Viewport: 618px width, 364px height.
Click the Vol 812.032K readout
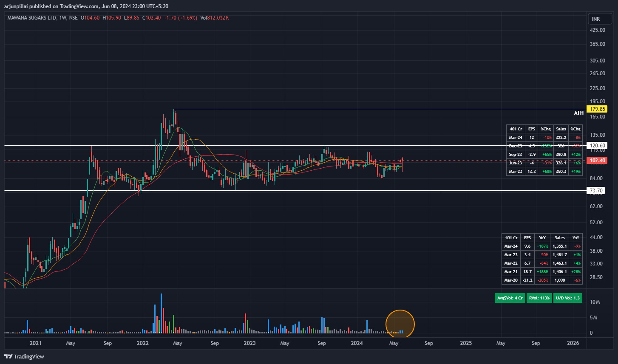click(x=215, y=18)
